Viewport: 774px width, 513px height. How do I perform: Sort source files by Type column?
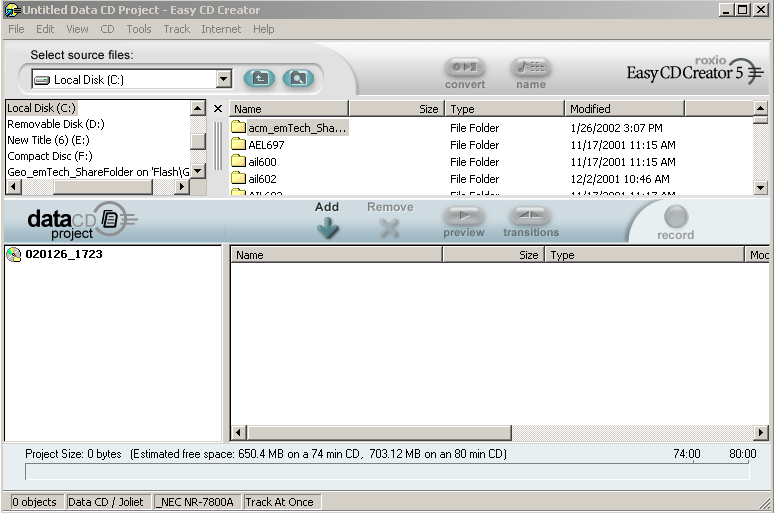click(505, 109)
